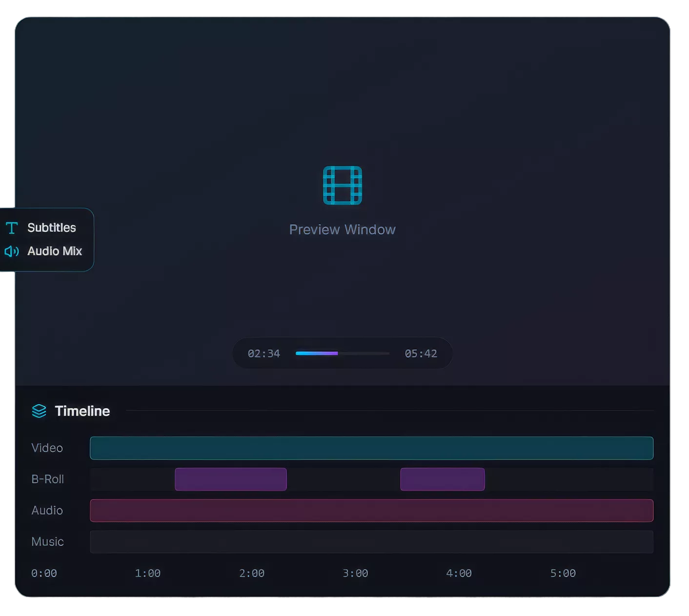The height and width of the screenshot is (616, 689).
Task: Click the empty Music track lane
Action: (x=371, y=542)
